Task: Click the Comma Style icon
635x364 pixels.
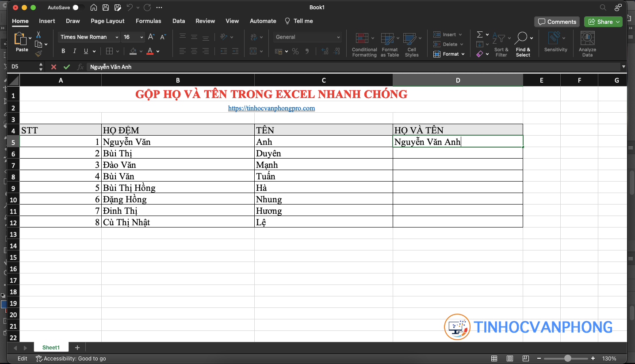Action: click(x=307, y=52)
